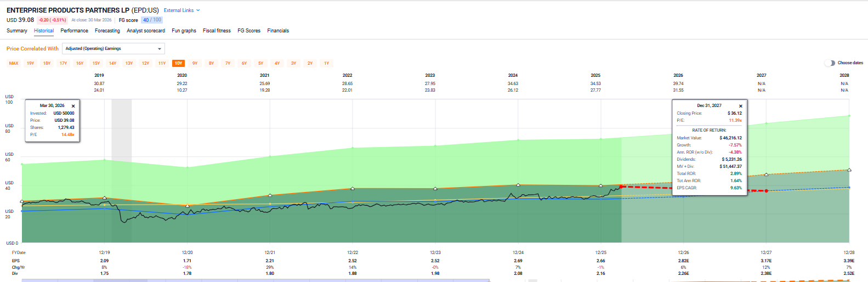Expand the External Links menu

(x=182, y=10)
